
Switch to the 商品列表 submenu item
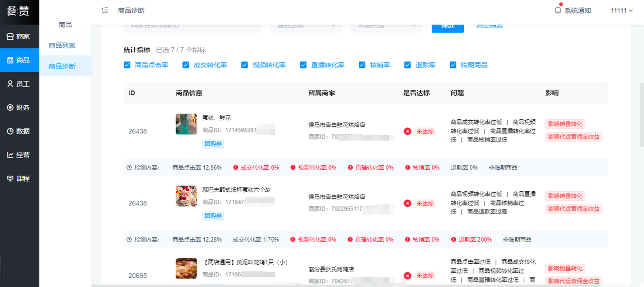click(x=62, y=46)
